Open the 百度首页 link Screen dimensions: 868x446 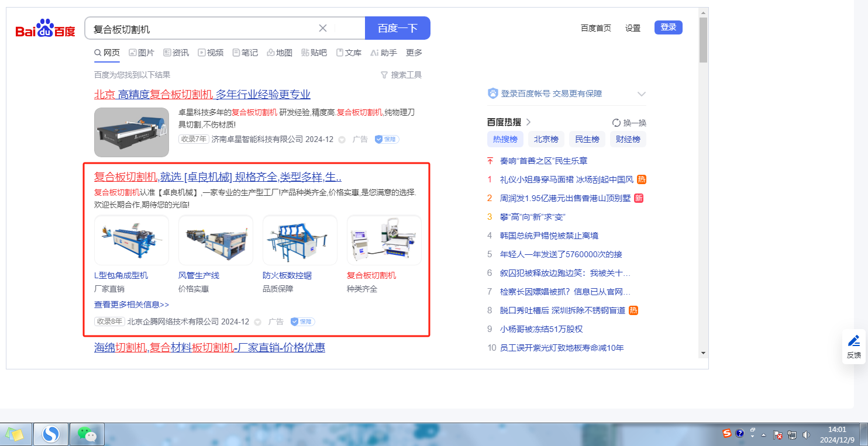coord(596,27)
